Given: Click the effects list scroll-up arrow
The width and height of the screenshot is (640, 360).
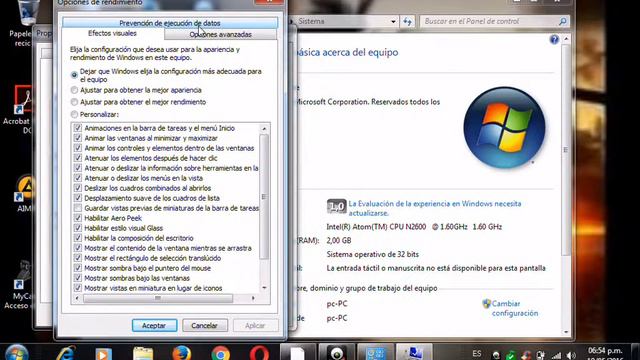Looking at the screenshot, I should (264, 129).
